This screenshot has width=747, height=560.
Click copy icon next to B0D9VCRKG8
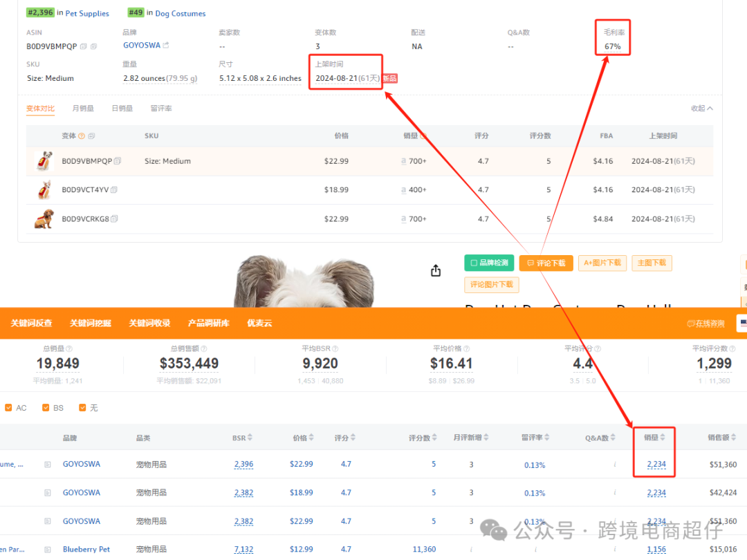(114, 218)
